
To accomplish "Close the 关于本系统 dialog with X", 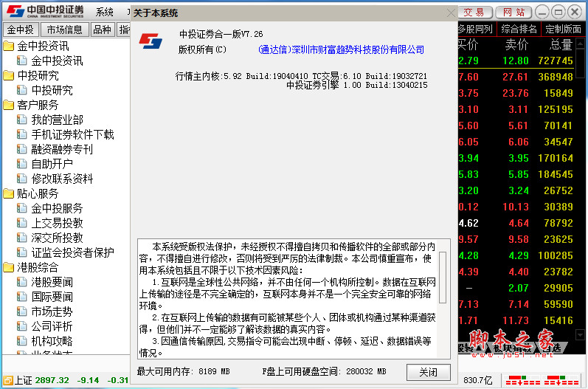I will pos(451,13).
